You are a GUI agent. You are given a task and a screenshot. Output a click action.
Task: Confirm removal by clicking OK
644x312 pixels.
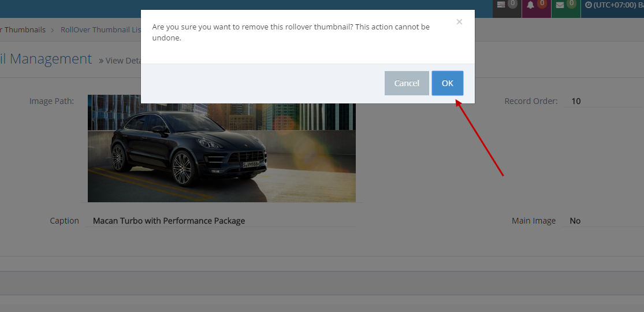click(x=447, y=83)
